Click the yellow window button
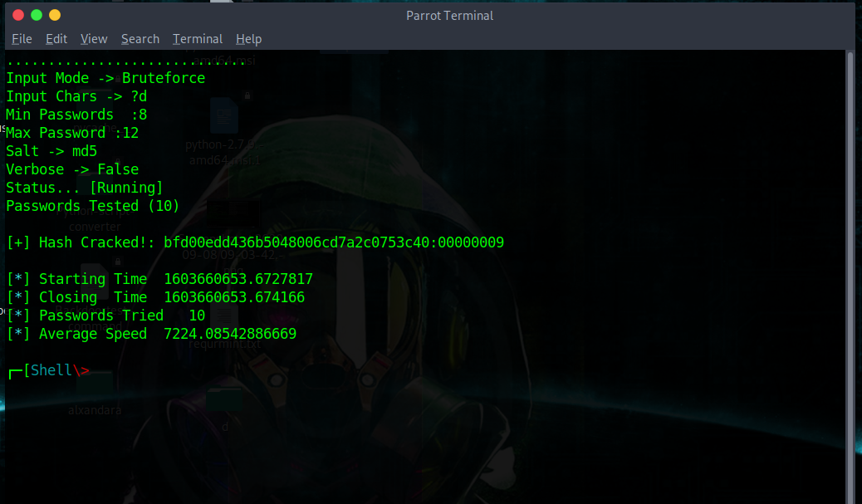 tap(55, 15)
